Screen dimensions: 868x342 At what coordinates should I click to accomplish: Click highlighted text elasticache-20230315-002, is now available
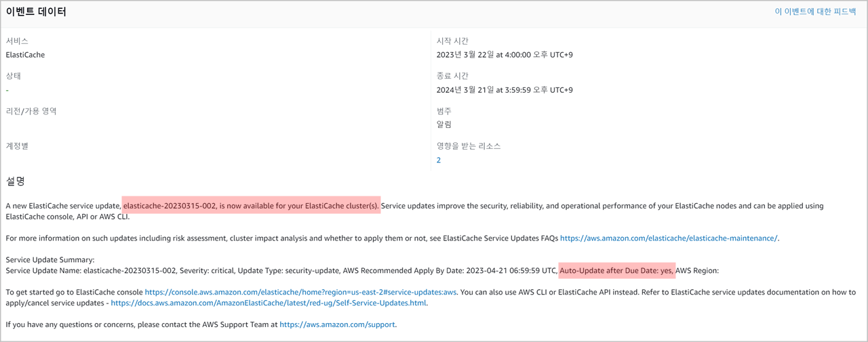[252, 206]
